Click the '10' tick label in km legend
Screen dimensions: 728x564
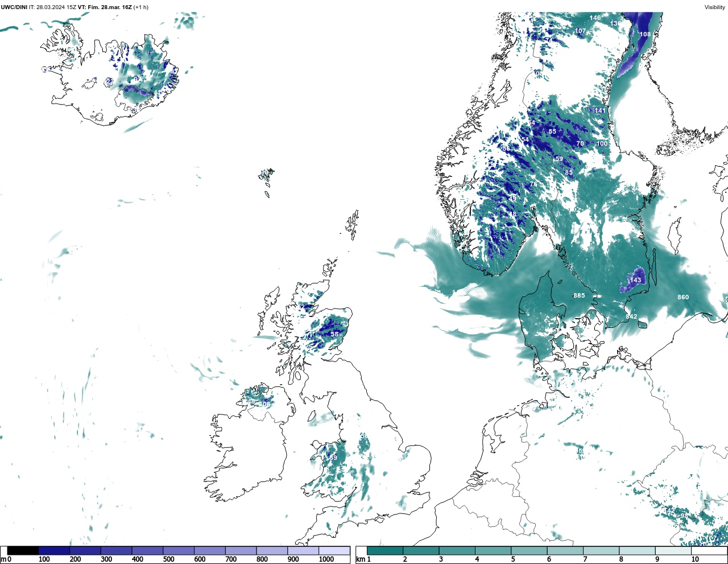tap(695, 559)
